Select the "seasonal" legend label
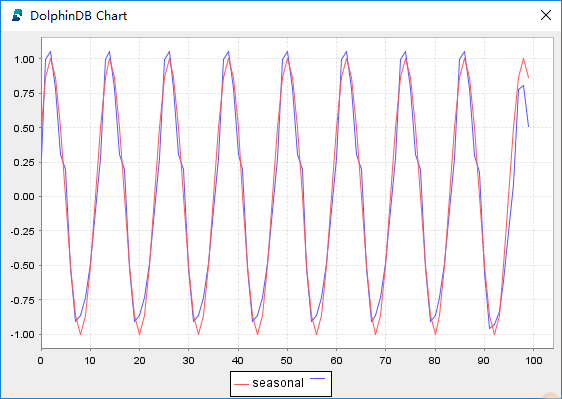 point(278,383)
